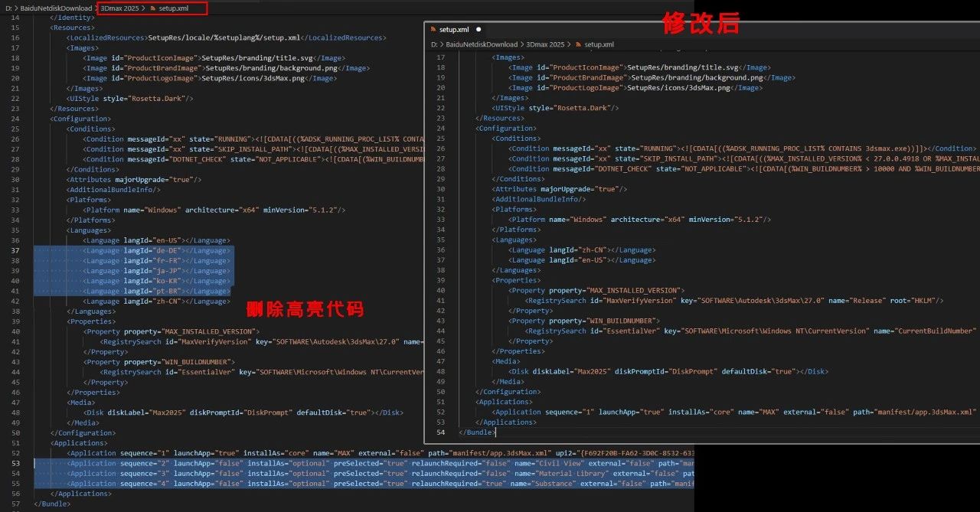Image resolution: width=980 pixels, height=512 pixels.
Task: Click the "Material Library" Application line
Action: click(x=381, y=473)
